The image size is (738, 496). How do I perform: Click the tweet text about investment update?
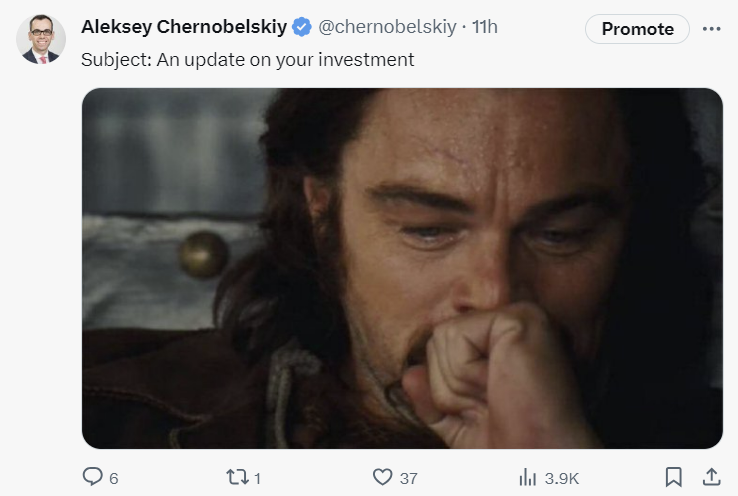coord(247,60)
